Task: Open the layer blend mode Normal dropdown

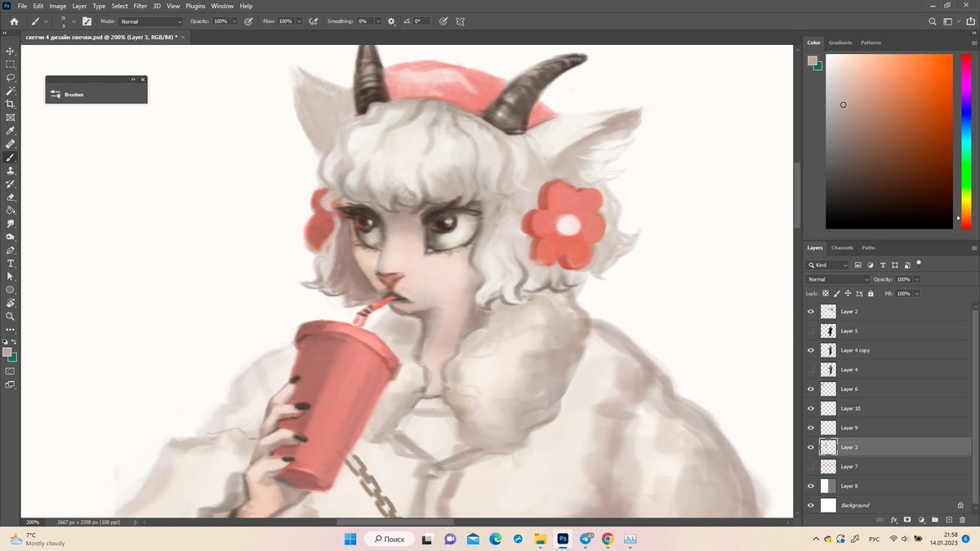Action: tap(838, 279)
